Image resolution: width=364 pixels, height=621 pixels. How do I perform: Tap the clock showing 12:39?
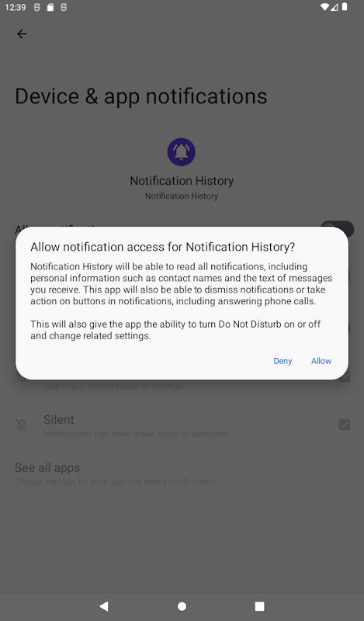(15, 7)
